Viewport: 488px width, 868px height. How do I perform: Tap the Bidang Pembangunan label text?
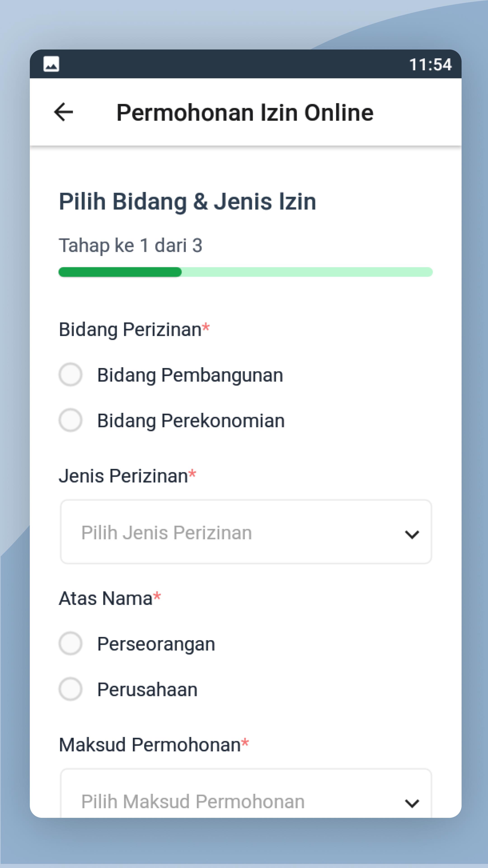190,375
